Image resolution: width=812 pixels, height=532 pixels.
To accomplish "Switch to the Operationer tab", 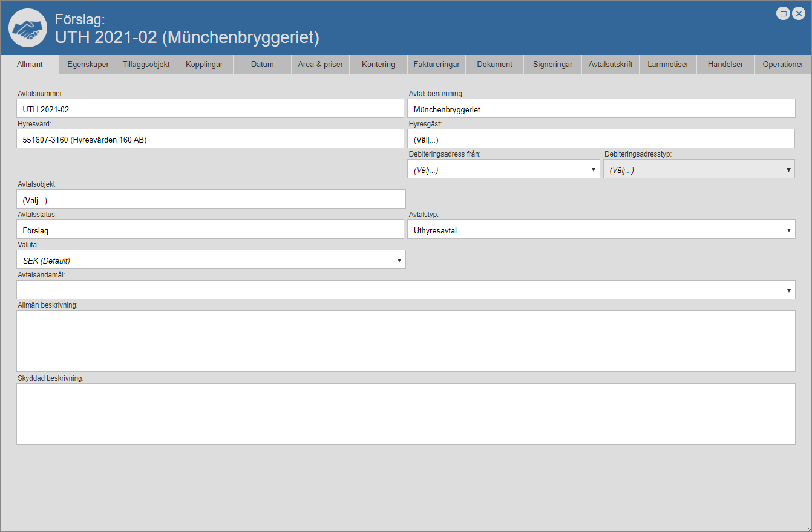I will point(783,65).
